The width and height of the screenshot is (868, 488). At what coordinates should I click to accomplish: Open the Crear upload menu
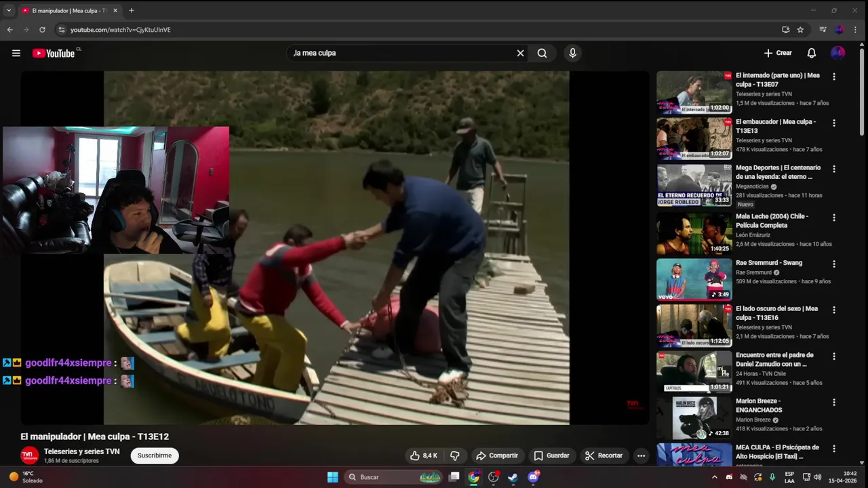[x=778, y=53]
